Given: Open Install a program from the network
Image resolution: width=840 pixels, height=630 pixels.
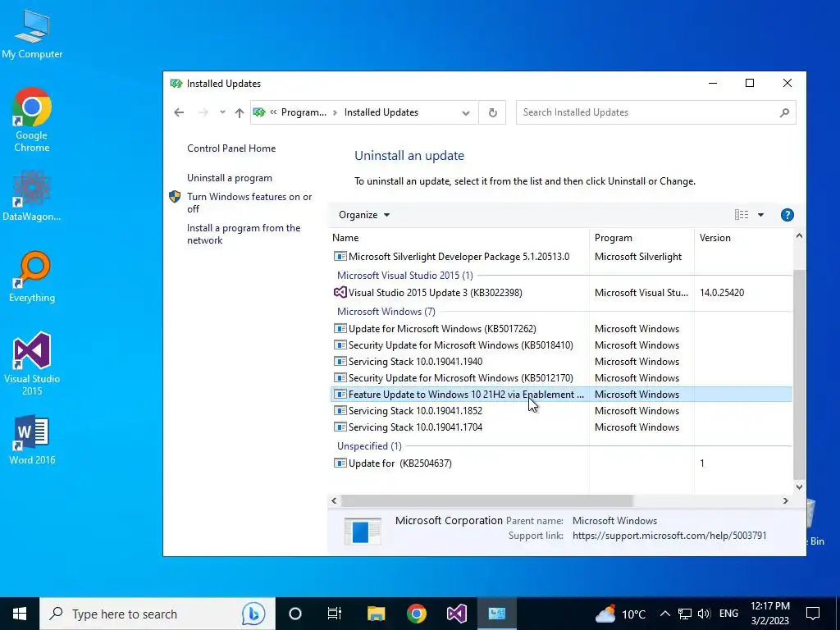Looking at the screenshot, I should click(x=243, y=234).
